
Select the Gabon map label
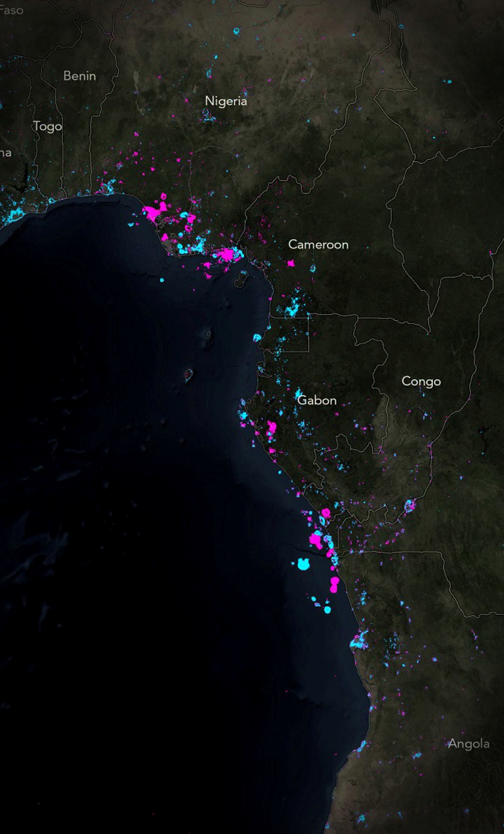tap(317, 400)
